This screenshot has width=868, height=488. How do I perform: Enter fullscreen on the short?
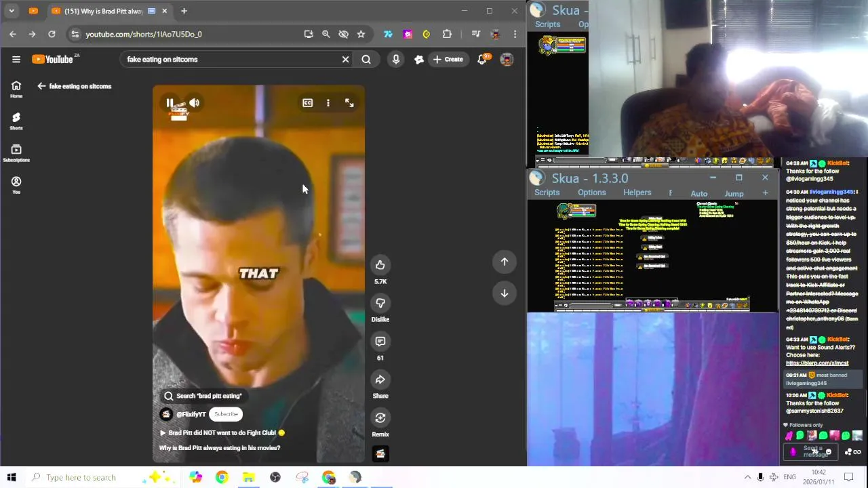point(349,103)
